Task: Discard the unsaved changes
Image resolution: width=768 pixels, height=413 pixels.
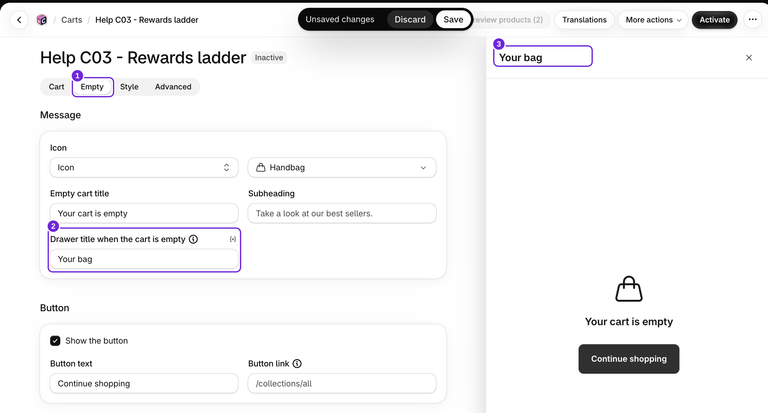Action: click(410, 20)
